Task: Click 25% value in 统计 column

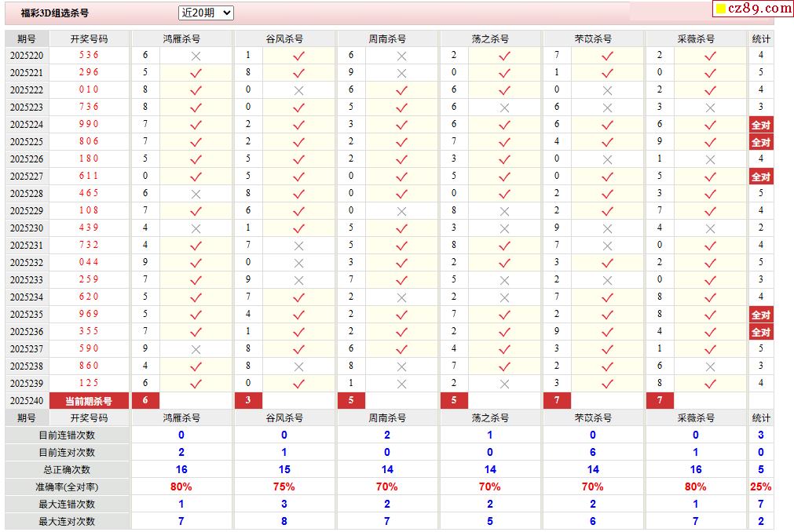Action: coord(761,487)
